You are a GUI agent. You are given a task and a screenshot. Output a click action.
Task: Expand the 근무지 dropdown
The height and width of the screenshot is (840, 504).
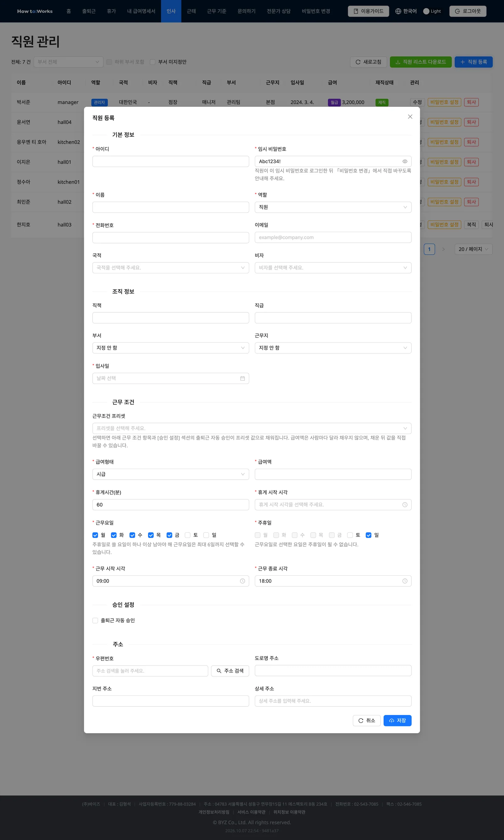pyautogui.click(x=333, y=348)
